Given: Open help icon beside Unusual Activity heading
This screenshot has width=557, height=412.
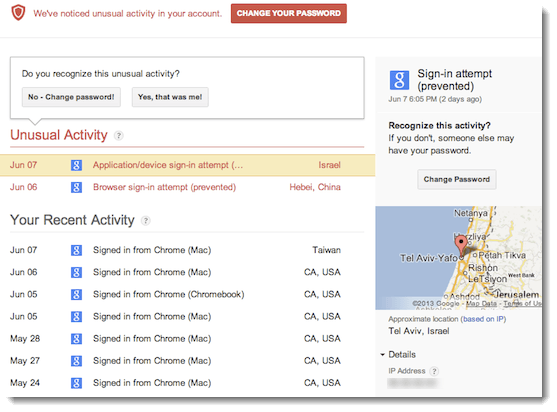Looking at the screenshot, I should pos(119,136).
